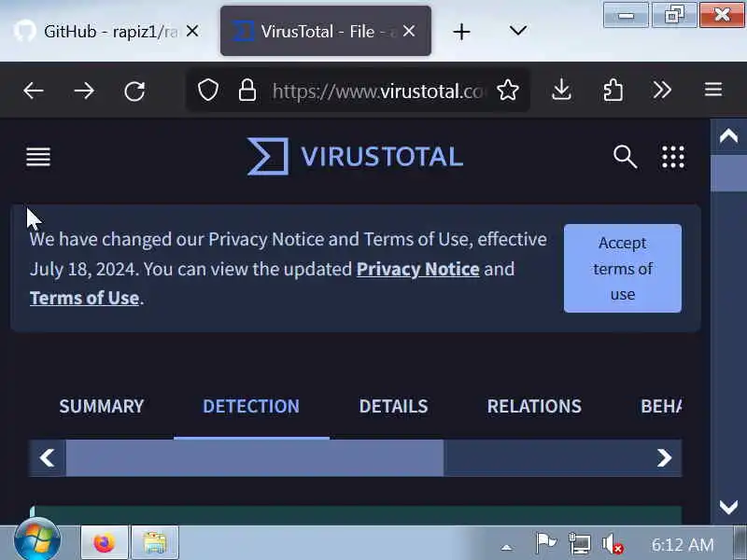List all tabs dropdown arrow
This screenshot has width=747, height=560.
point(518,31)
